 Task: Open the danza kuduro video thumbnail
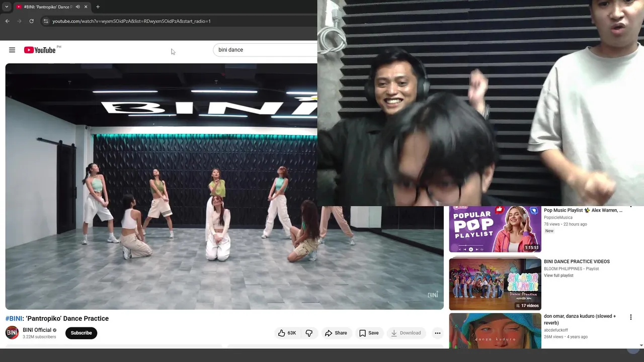(x=495, y=331)
